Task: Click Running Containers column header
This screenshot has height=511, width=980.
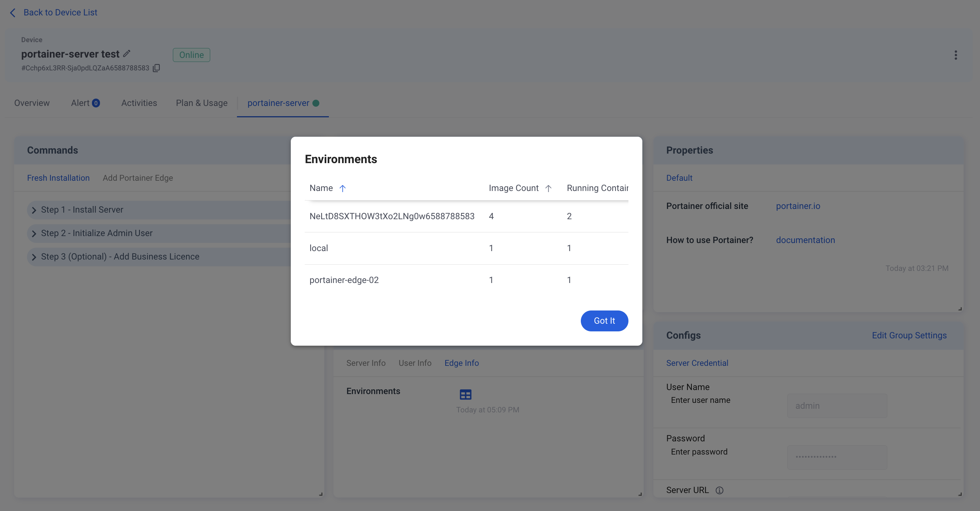Action: click(x=597, y=188)
